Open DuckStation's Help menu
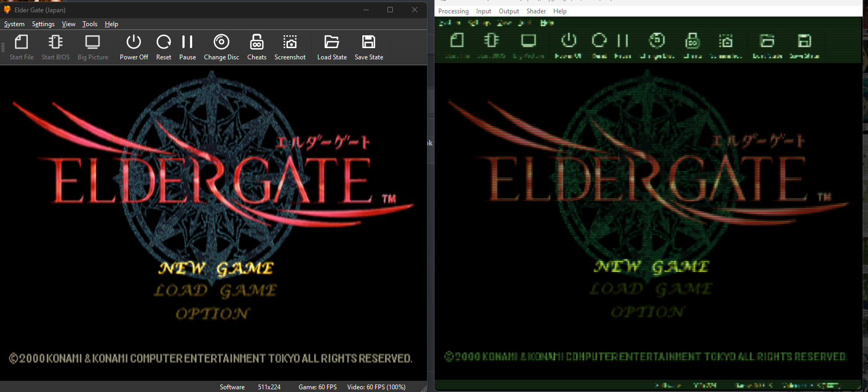This screenshot has width=868, height=392. [111, 24]
